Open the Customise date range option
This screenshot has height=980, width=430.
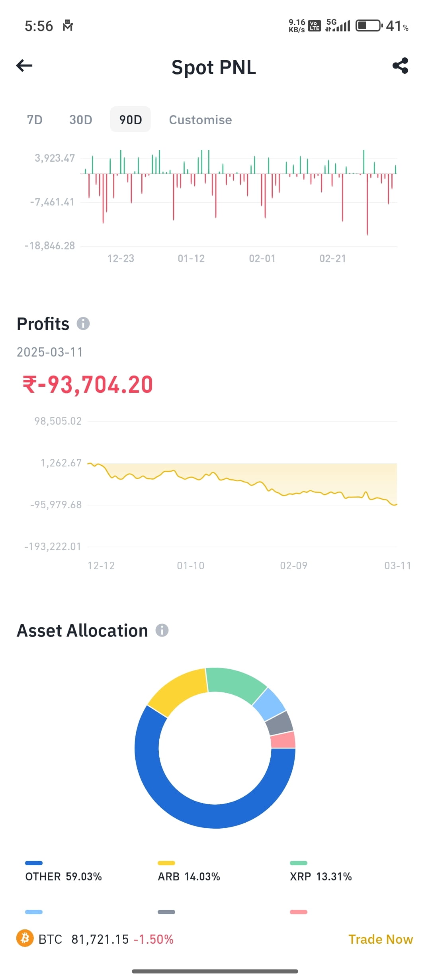(x=200, y=120)
